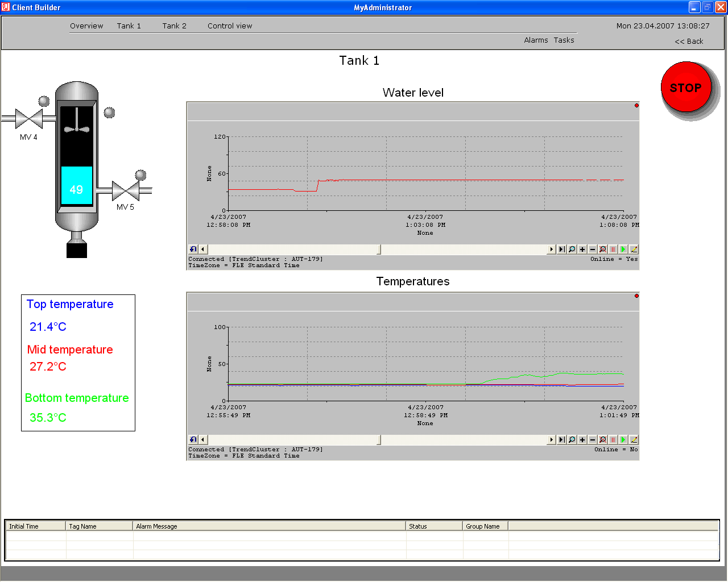Open the Control view page
Image resolution: width=728 pixels, height=582 pixels.
[230, 26]
